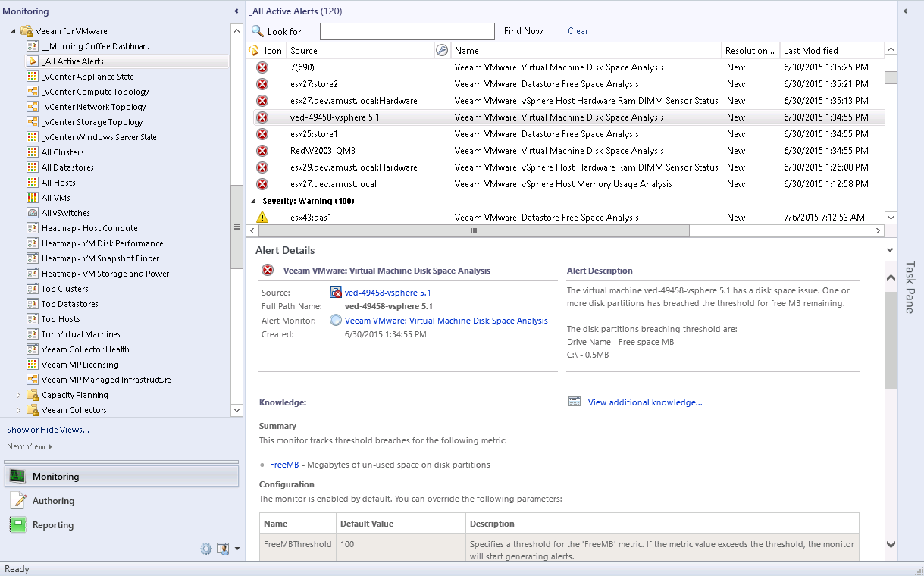
Task: Click the critical icon in Alert Details header
Action: click(268, 271)
